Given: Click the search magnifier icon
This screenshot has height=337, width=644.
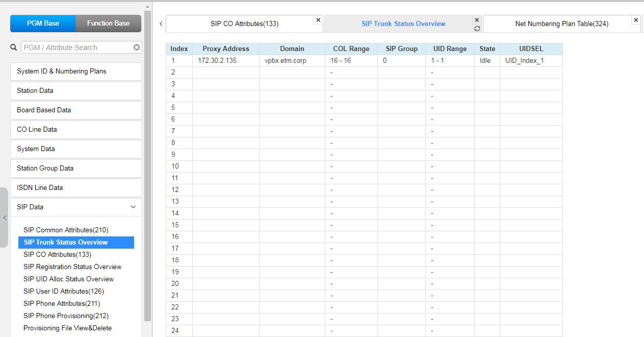Looking at the screenshot, I should click(14, 47).
